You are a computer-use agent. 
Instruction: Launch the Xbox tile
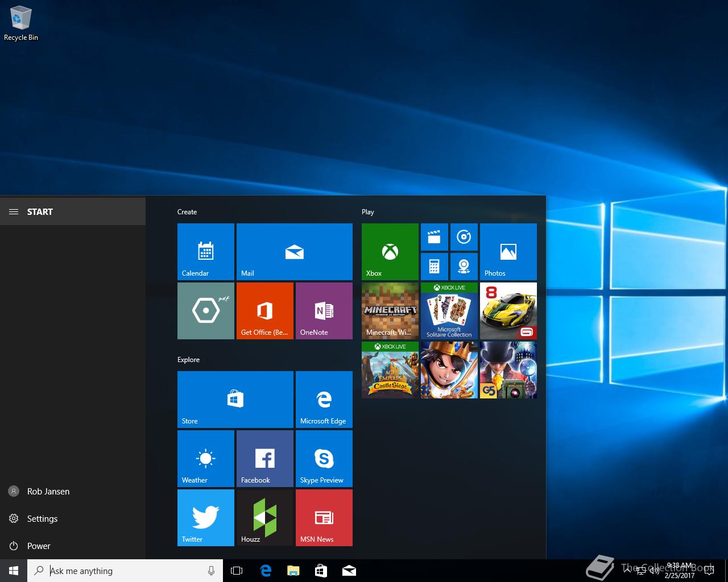tap(390, 252)
